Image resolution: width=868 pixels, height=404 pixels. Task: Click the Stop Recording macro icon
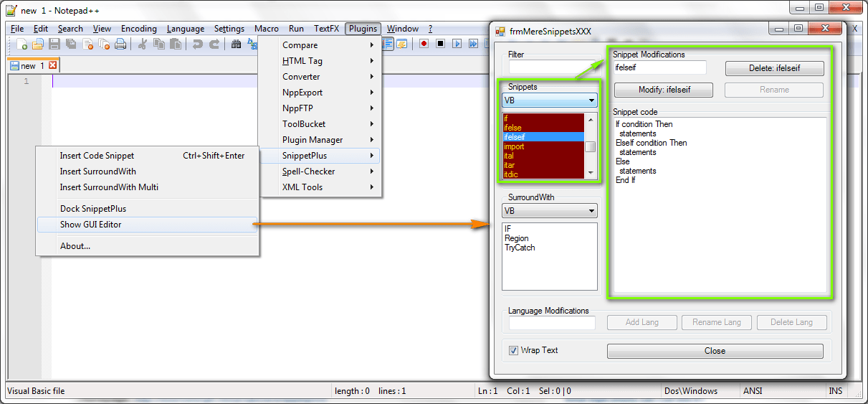coord(441,44)
